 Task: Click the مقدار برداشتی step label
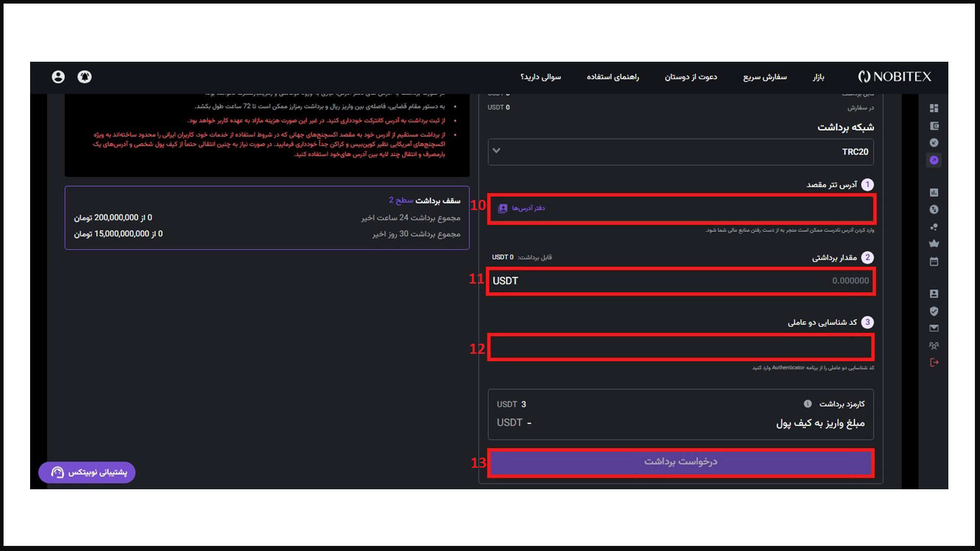pos(835,258)
